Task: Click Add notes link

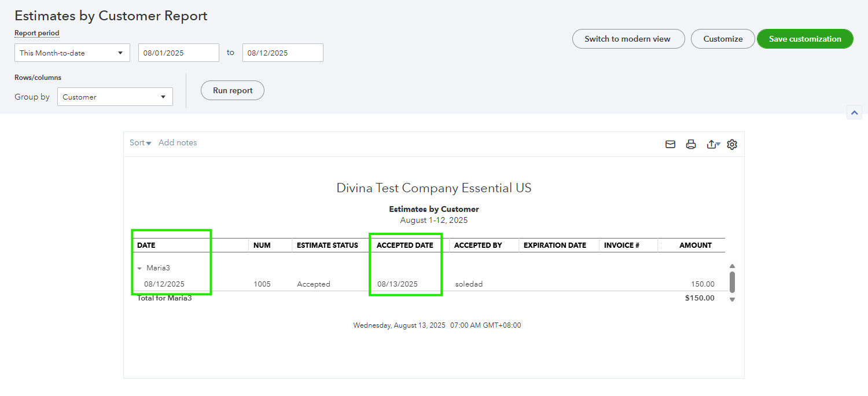Action: (x=178, y=142)
